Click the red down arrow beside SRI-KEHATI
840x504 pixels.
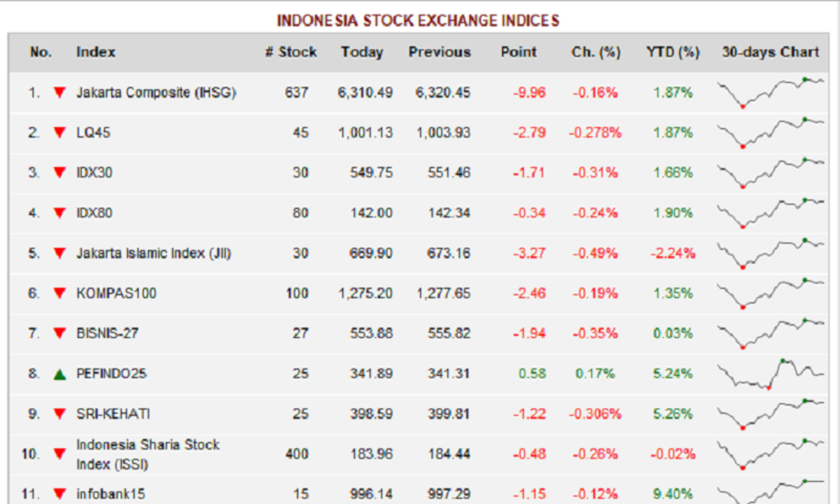click(59, 414)
